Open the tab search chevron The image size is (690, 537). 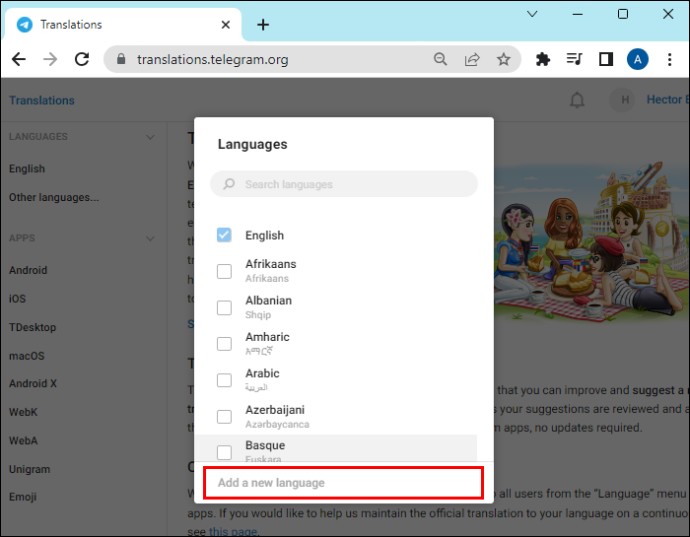[532, 14]
